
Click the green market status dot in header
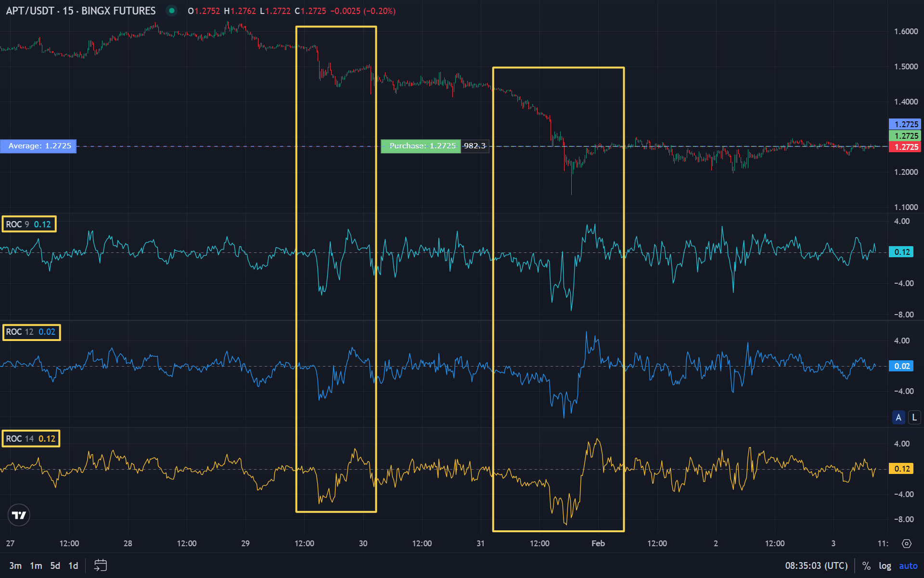[171, 11]
